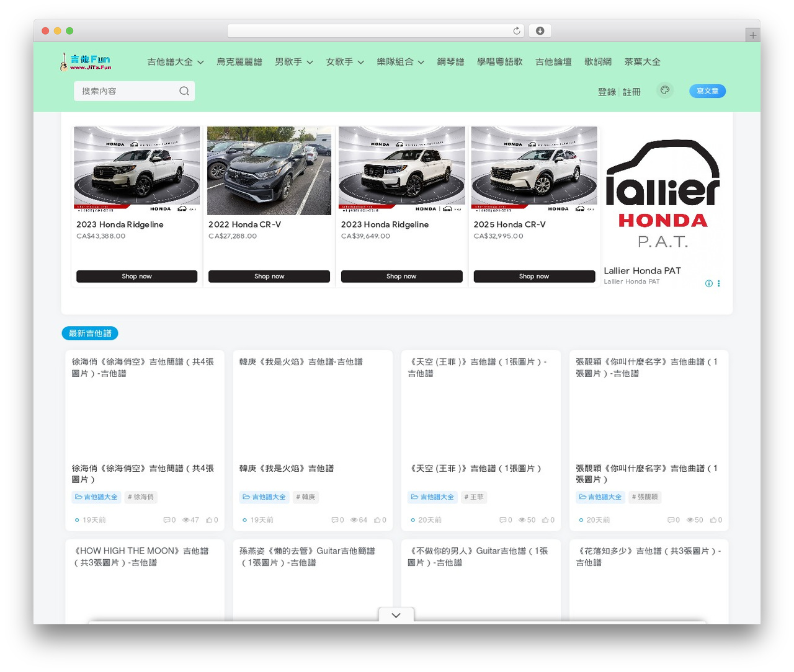794x672 pixels.
Task: Click the comment icon on 徐海俏 card
Action: [167, 520]
